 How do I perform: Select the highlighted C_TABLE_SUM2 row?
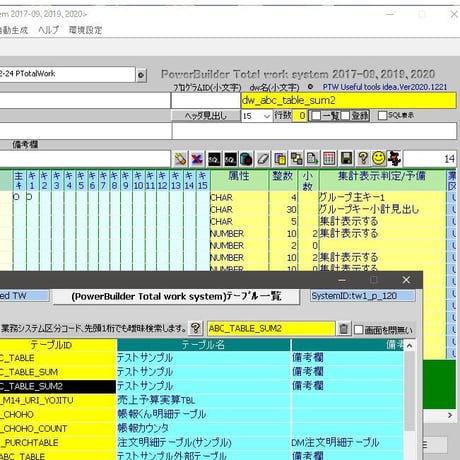click(58, 386)
